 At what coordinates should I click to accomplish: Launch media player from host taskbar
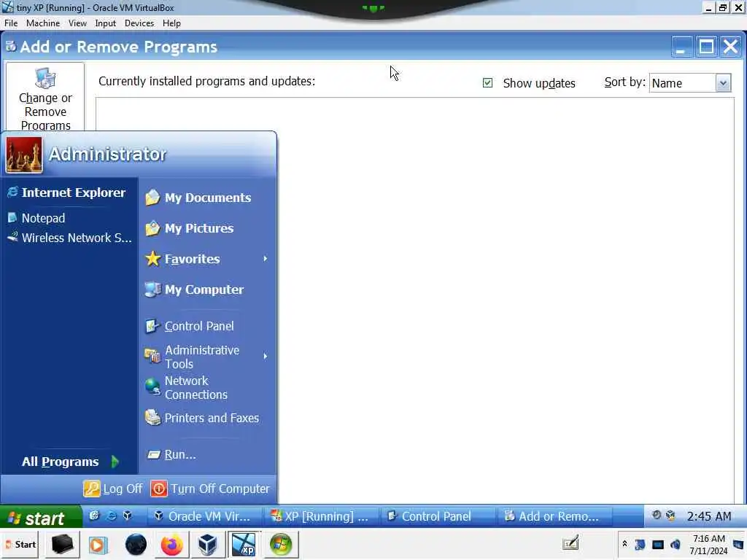(x=98, y=544)
